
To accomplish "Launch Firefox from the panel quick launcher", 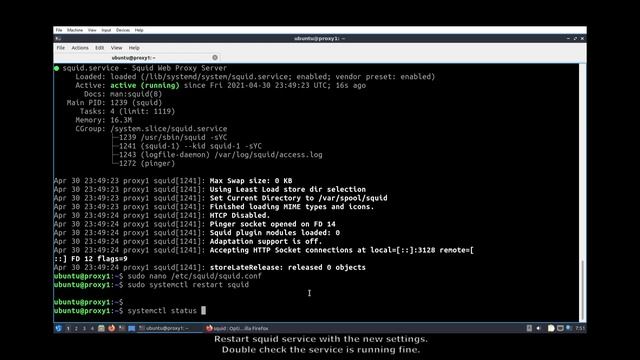I will tap(111, 328).
